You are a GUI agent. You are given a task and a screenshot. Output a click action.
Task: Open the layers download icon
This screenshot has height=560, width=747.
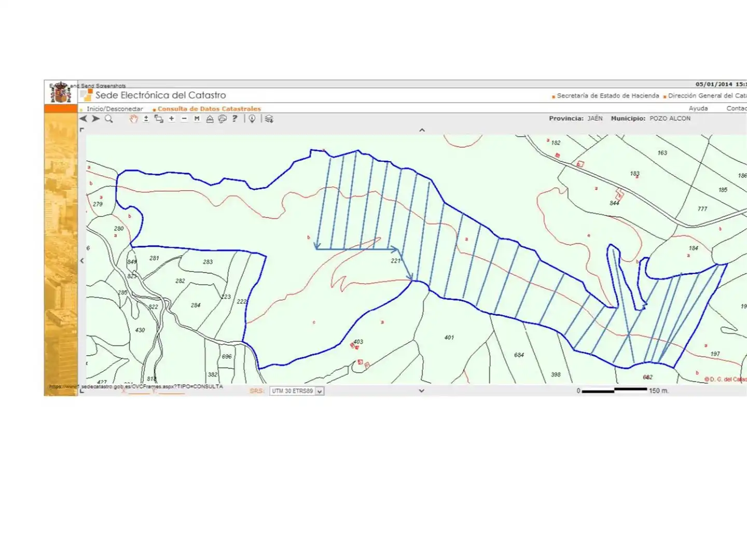[x=269, y=119]
